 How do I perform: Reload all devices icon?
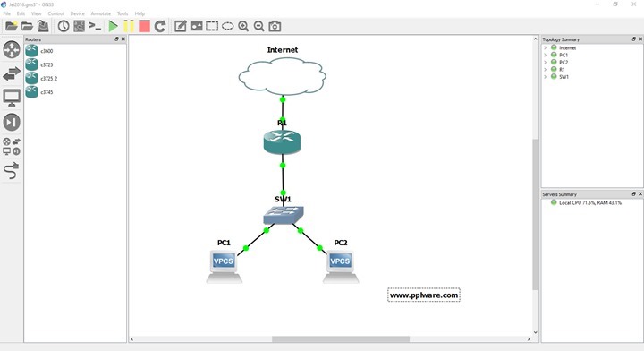tap(160, 26)
